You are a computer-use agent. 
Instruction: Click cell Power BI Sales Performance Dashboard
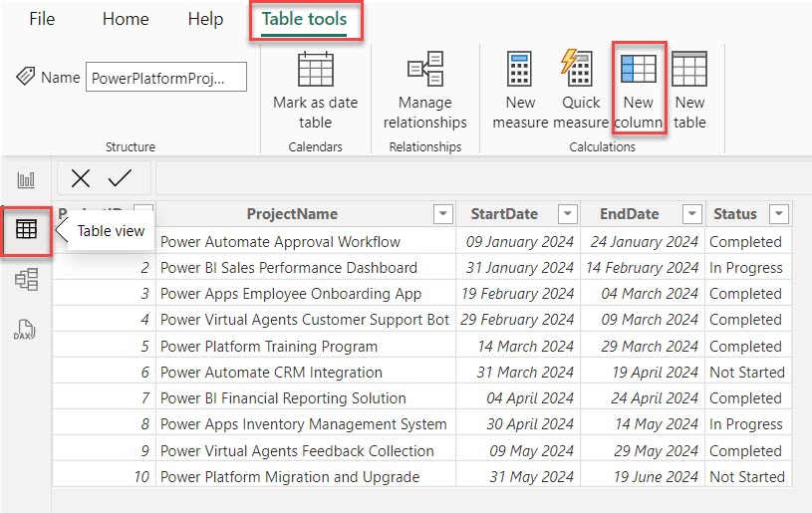(x=306, y=267)
